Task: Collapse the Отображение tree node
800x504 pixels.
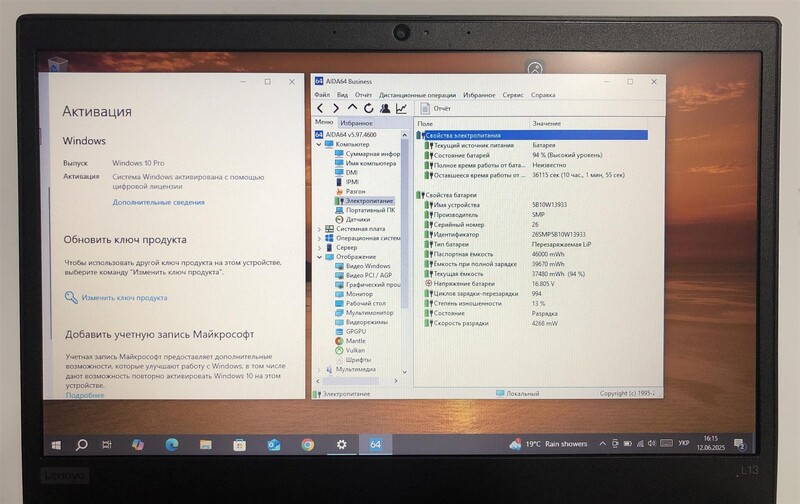Action: point(319,257)
